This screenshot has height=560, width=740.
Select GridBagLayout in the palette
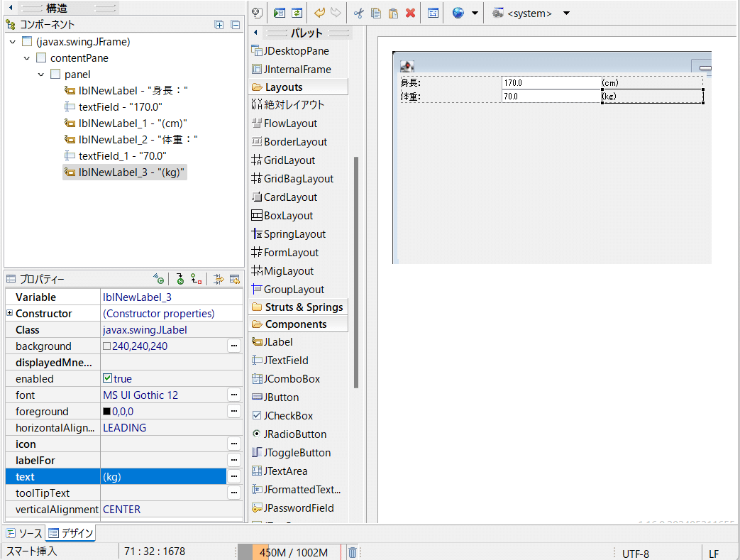click(292, 178)
